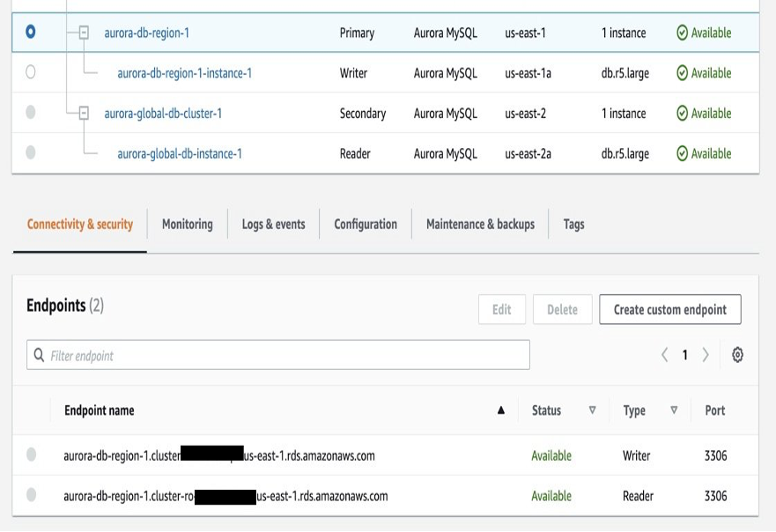Select the Reader endpoint radio button

[x=31, y=494]
